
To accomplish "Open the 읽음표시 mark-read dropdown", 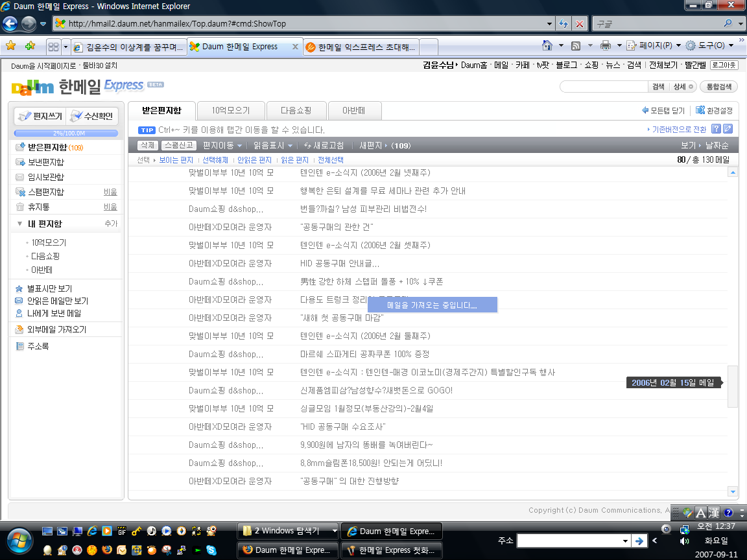I will pyautogui.click(x=273, y=145).
